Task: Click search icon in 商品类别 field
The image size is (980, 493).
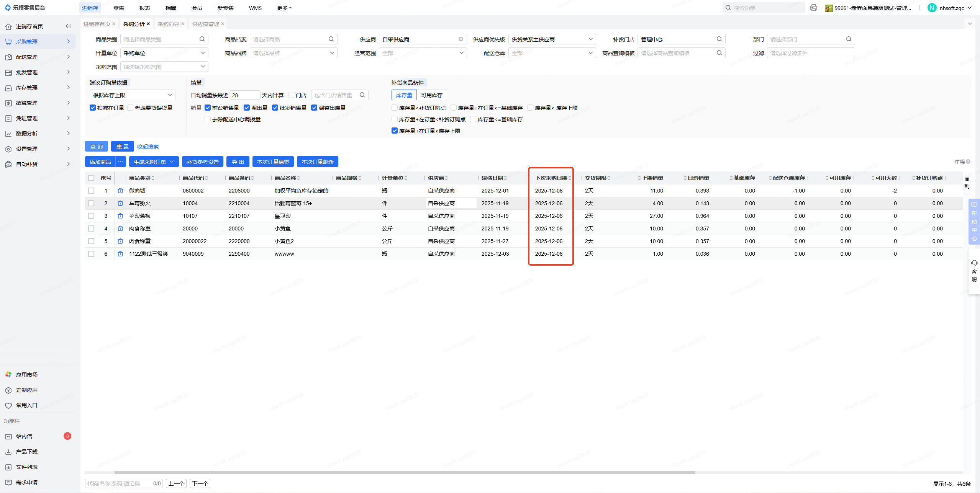Action: click(x=202, y=39)
